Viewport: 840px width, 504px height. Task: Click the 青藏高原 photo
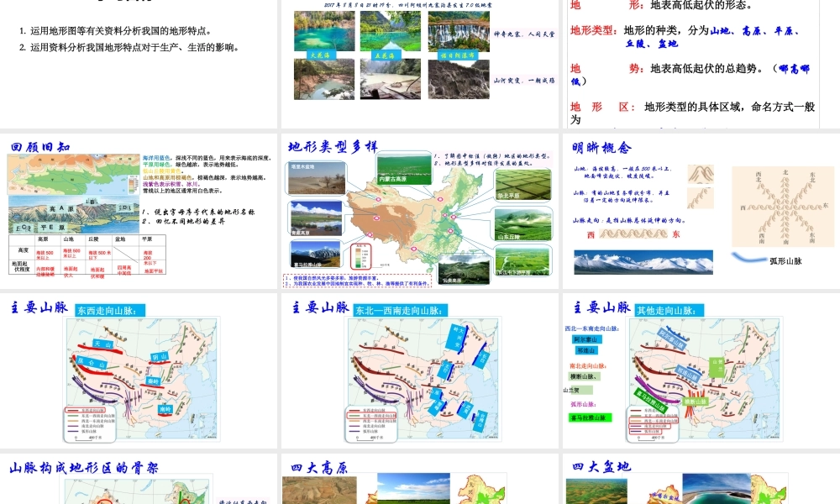click(x=316, y=218)
